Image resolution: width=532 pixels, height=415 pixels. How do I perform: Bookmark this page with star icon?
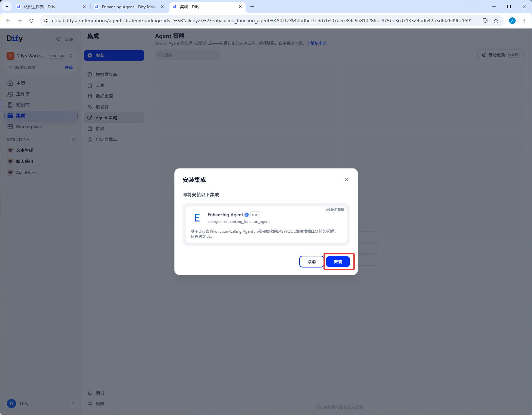click(496, 21)
